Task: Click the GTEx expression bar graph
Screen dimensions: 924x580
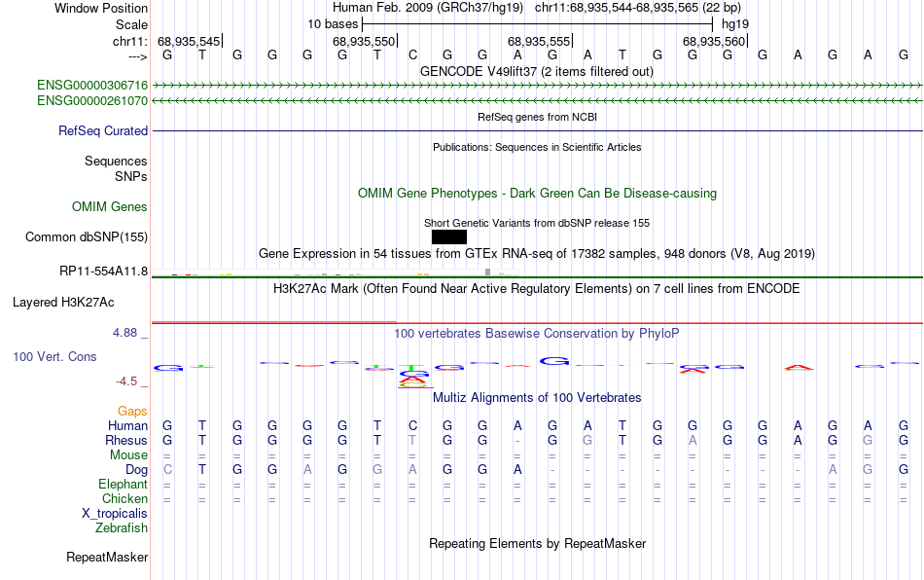Action: pyautogui.click(x=336, y=273)
